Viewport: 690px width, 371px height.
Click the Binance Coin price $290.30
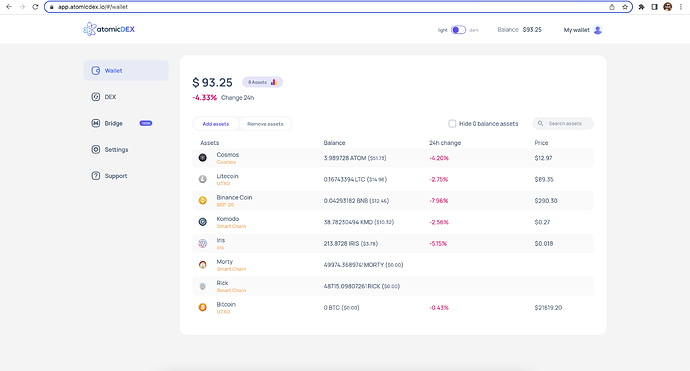[546, 201]
